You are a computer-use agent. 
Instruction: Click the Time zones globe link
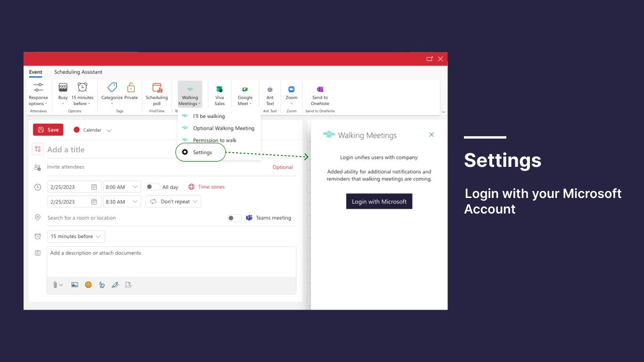(206, 187)
